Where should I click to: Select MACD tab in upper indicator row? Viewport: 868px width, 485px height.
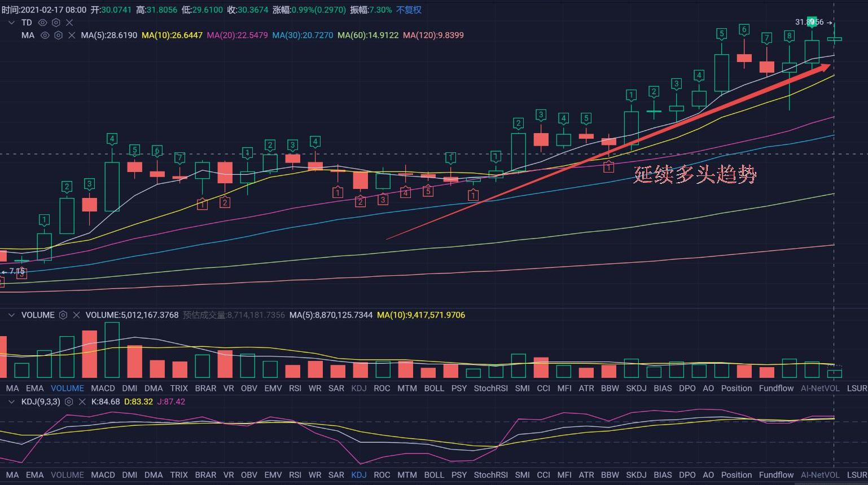click(x=103, y=388)
